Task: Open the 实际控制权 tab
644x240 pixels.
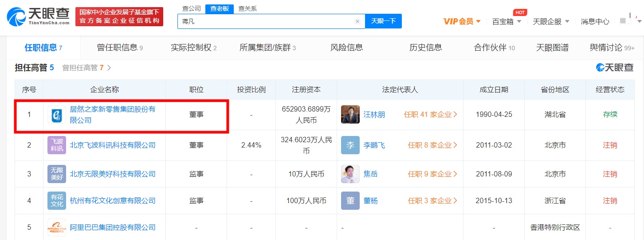Action: pyautogui.click(x=193, y=48)
